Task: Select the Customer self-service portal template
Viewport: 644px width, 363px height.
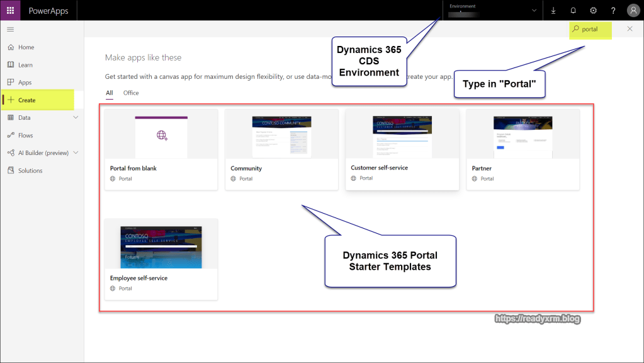Action: (402, 149)
